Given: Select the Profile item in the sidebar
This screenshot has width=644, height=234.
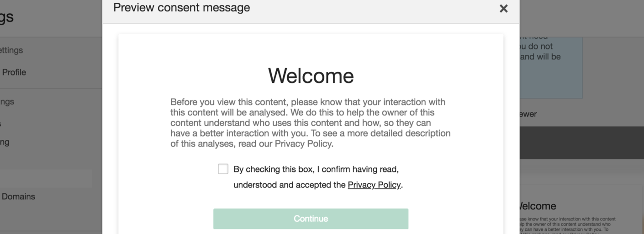Looking at the screenshot, I should click(x=14, y=72).
